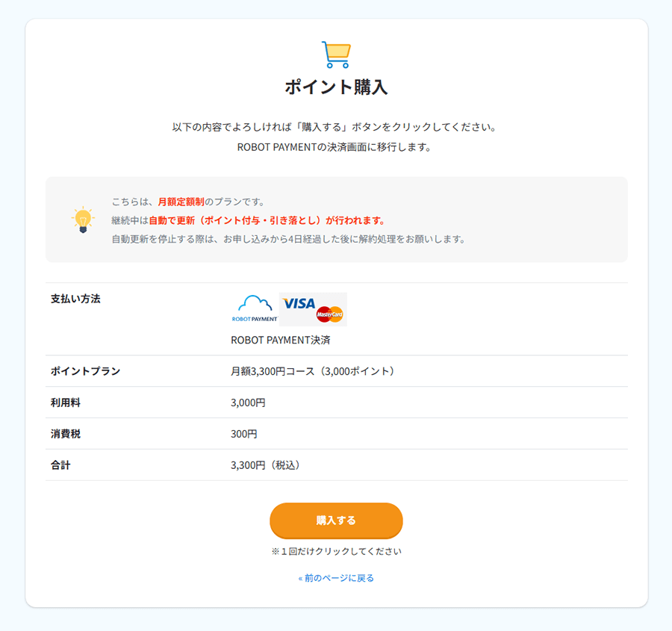Click the 支払い方法 row label

pos(75,299)
